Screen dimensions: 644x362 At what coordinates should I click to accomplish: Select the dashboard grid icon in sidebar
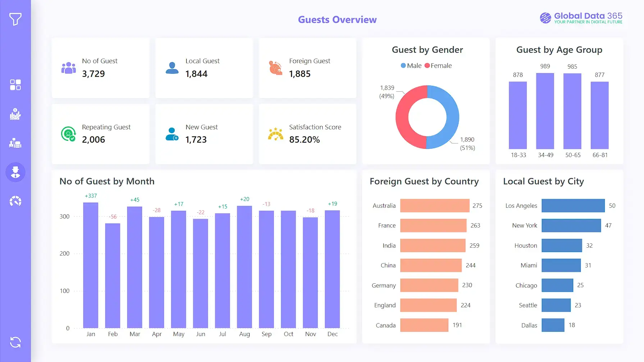click(15, 85)
